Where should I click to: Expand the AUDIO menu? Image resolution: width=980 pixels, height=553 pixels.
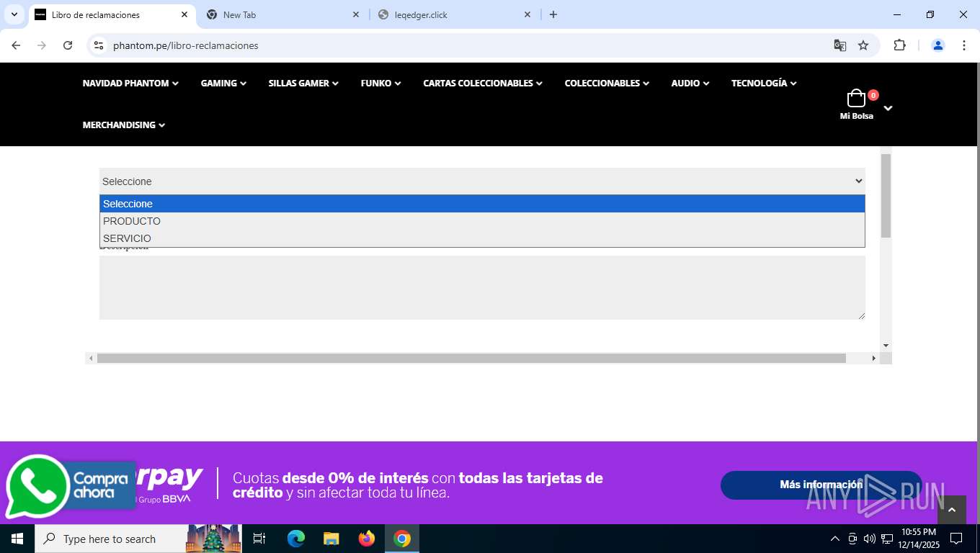690,84
